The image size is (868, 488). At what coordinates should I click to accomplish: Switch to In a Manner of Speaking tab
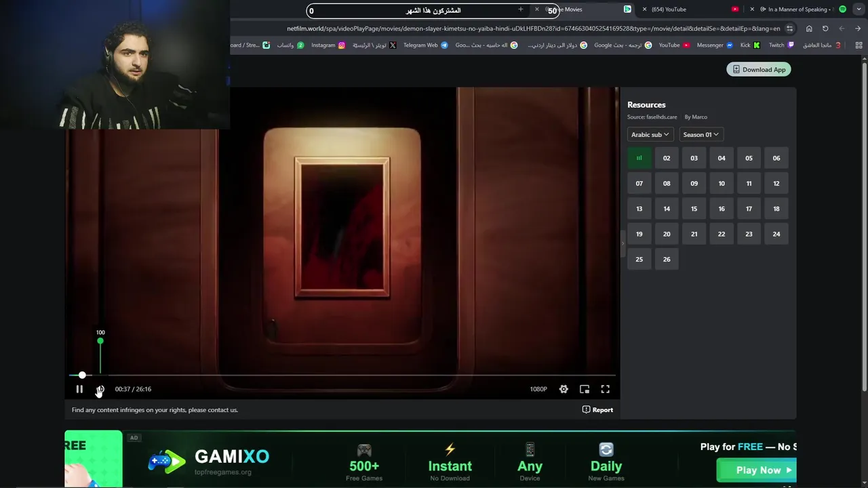point(799,9)
